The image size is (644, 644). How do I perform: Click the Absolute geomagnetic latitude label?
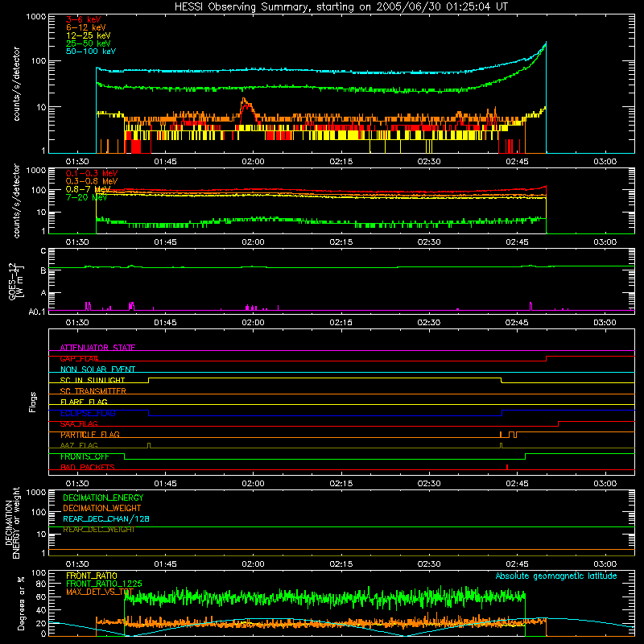pos(556,576)
